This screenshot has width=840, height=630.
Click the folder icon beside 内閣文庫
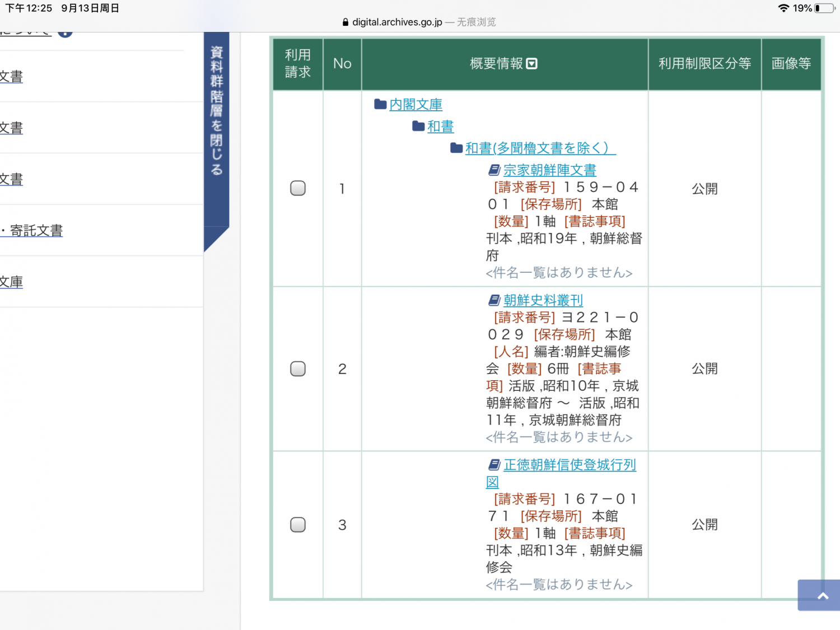point(380,104)
